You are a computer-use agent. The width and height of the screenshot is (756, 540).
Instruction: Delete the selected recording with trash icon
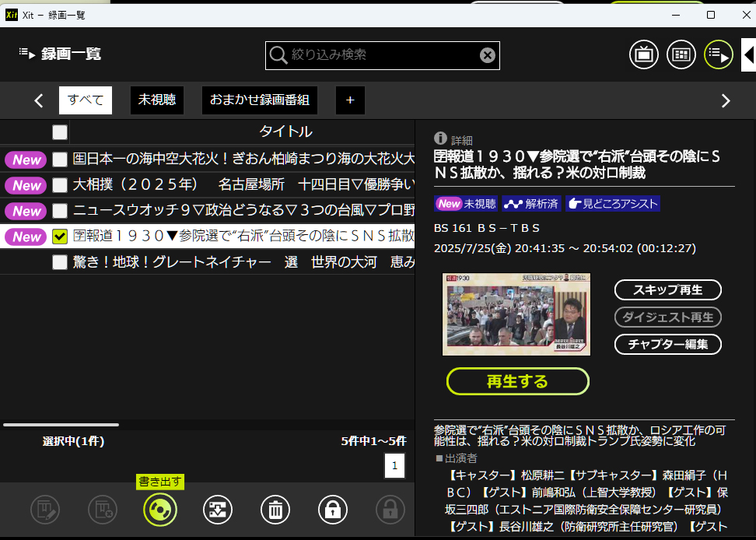[275, 510]
